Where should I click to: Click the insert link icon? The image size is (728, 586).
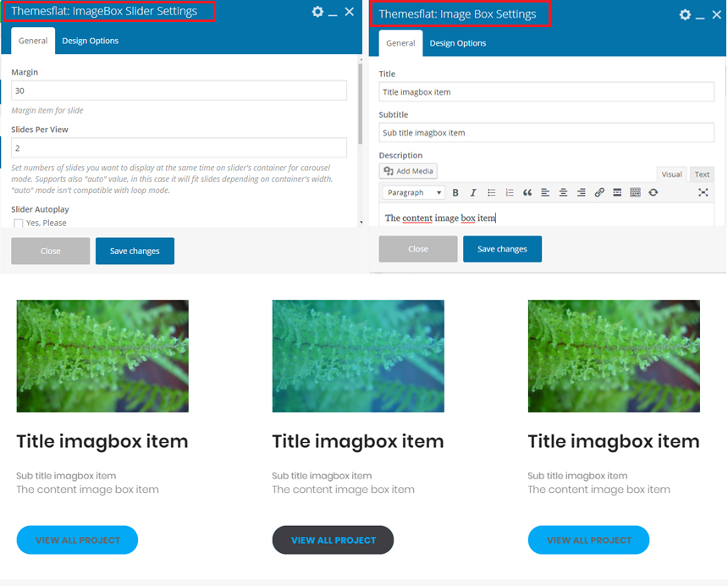pyautogui.click(x=599, y=193)
